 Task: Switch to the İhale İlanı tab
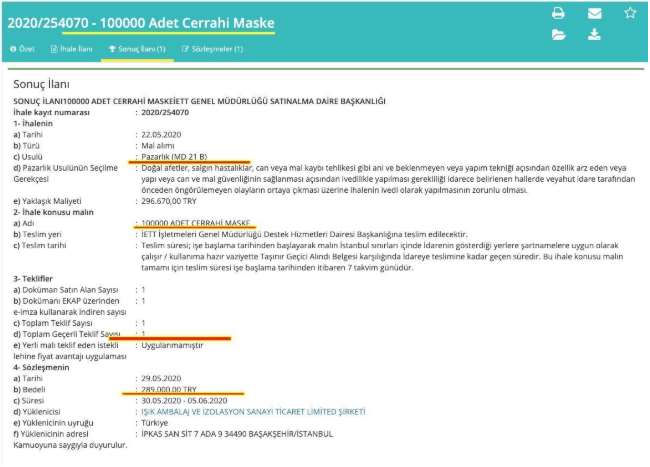tap(76, 48)
